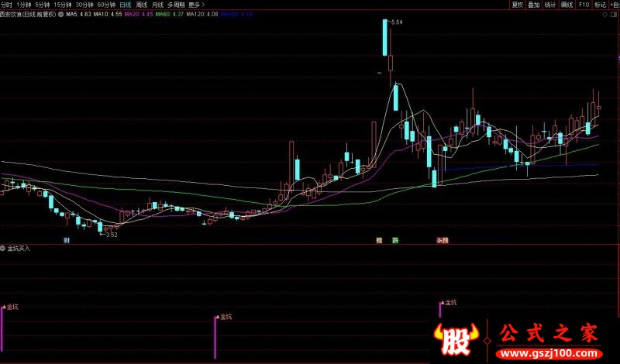Click the diamond icon at chart top-right
Image resolution: width=620 pixels, height=364 pixels.
604,15
